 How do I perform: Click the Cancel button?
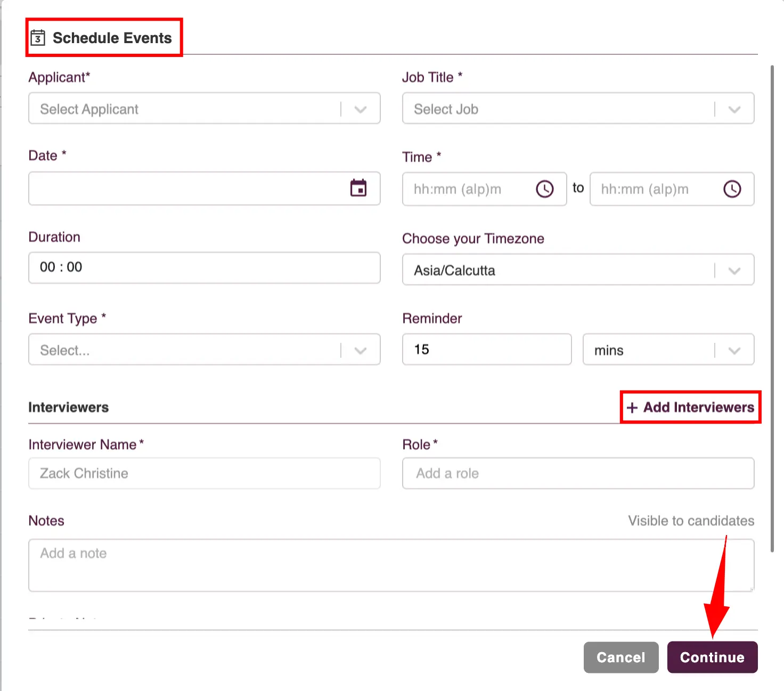(x=621, y=657)
